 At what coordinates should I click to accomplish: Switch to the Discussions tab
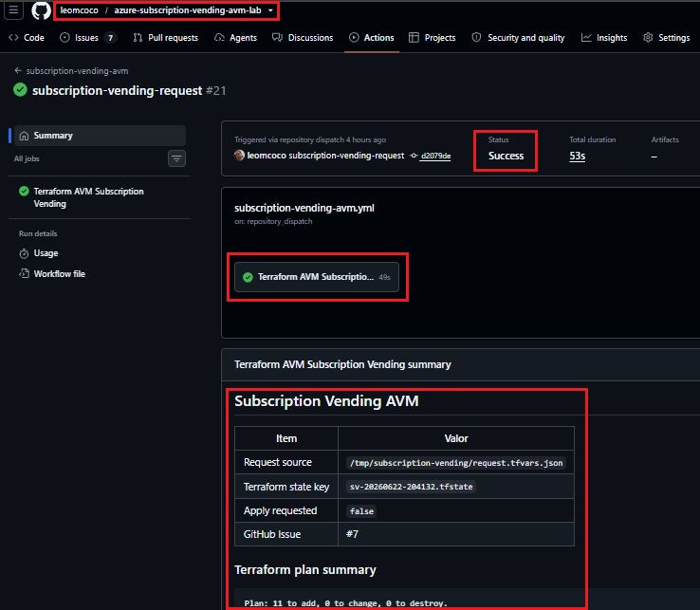[x=303, y=38]
